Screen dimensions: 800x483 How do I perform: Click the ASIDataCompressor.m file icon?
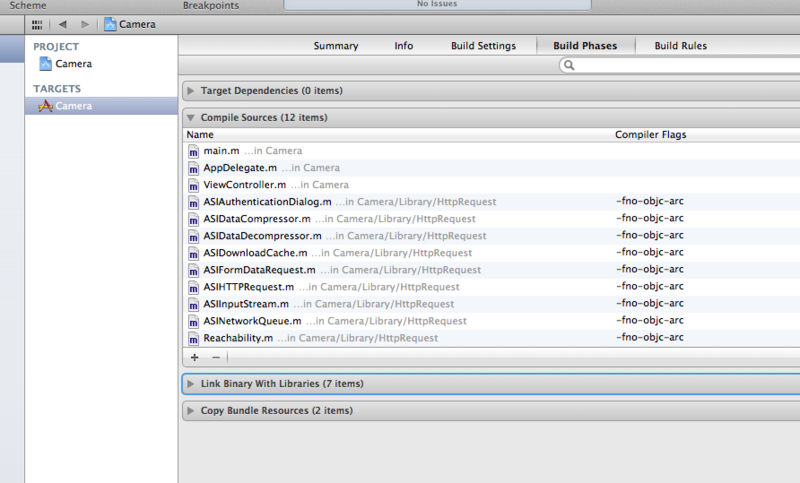[193, 219]
